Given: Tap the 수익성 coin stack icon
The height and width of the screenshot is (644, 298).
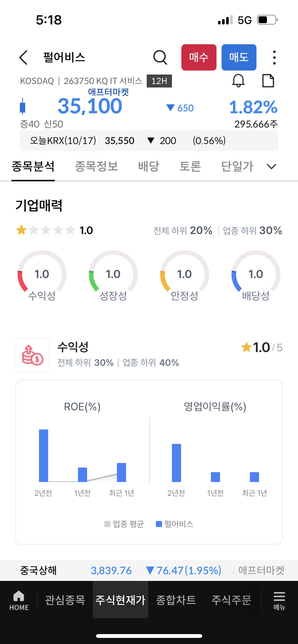Looking at the screenshot, I should click(x=33, y=355).
